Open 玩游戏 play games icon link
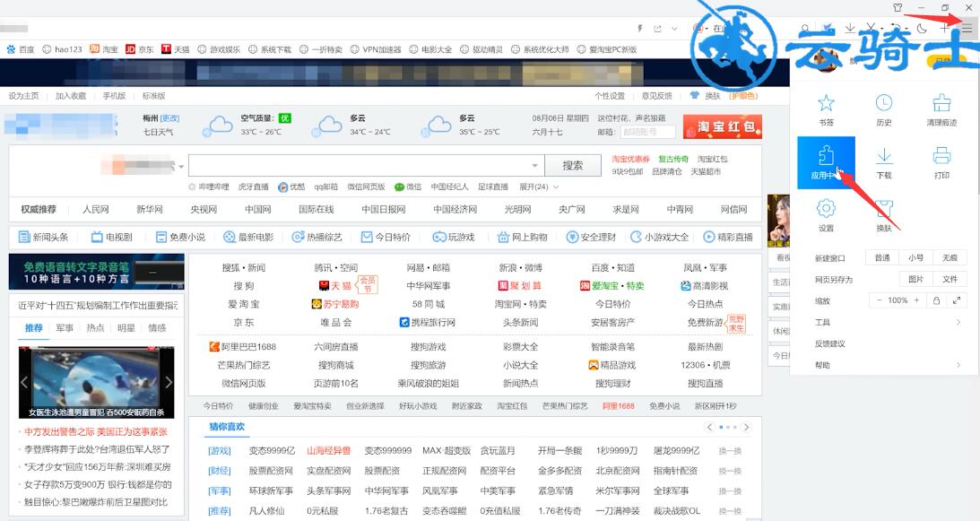This screenshot has height=521, width=980. tap(454, 237)
